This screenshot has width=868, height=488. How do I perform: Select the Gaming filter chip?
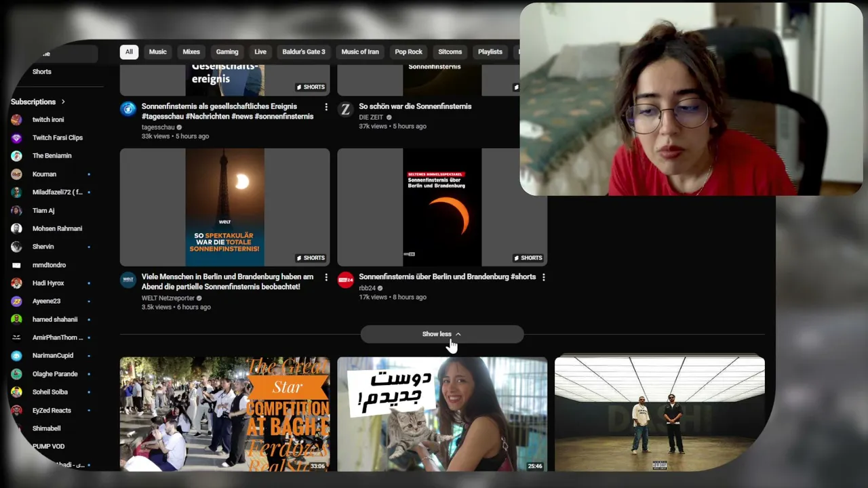pos(227,52)
